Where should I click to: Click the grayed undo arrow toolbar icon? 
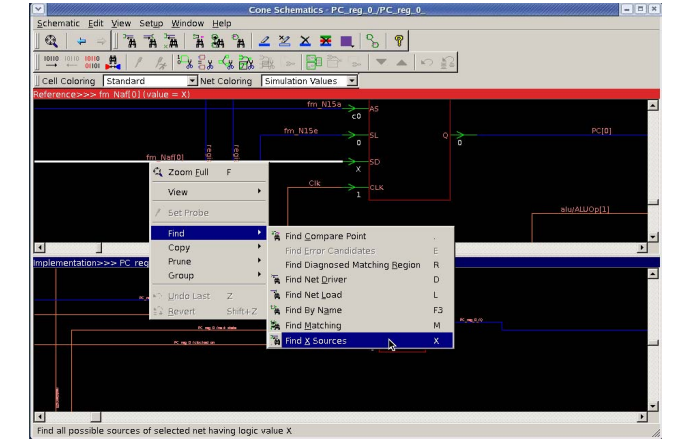click(x=427, y=62)
